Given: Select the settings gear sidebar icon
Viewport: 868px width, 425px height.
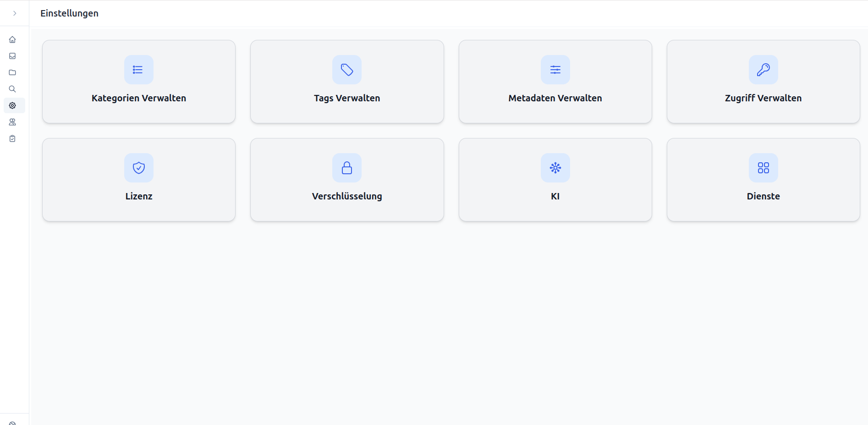Looking at the screenshot, I should pos(12,105).
